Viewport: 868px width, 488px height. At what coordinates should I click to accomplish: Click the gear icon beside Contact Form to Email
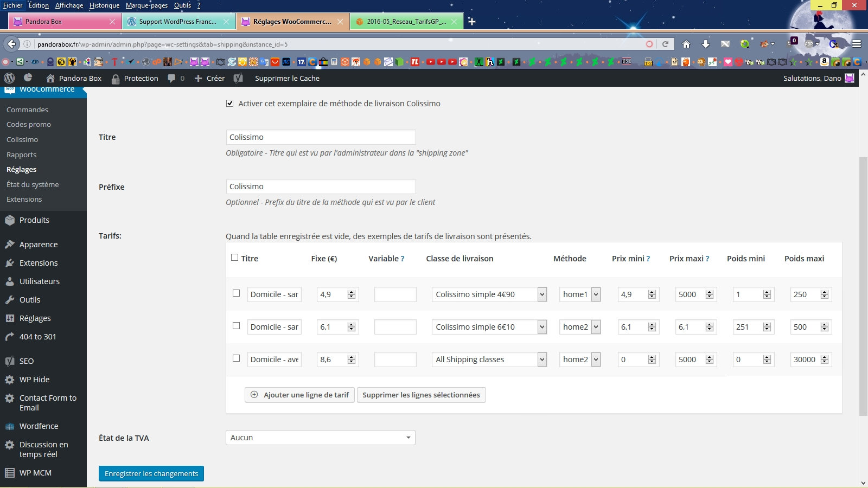(x=10, y=398)
